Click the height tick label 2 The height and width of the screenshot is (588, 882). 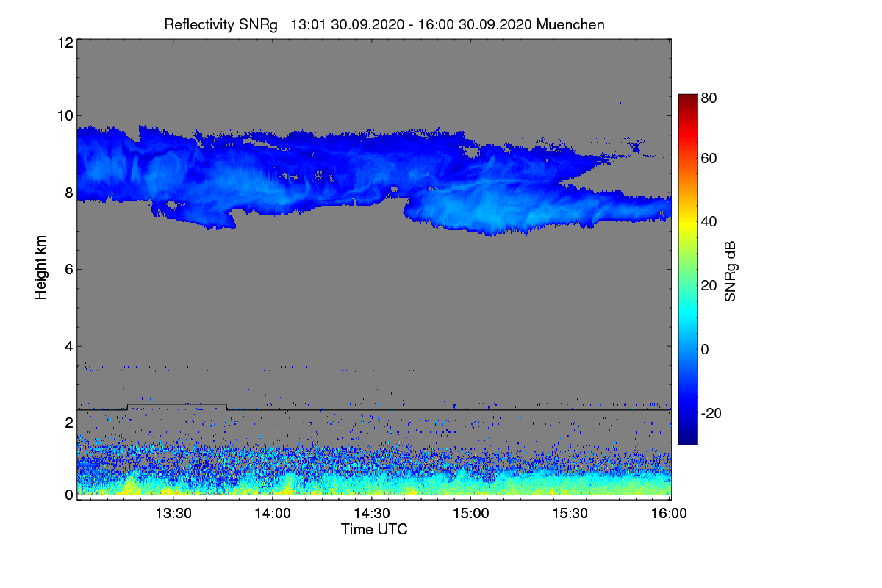pos(68,423)
